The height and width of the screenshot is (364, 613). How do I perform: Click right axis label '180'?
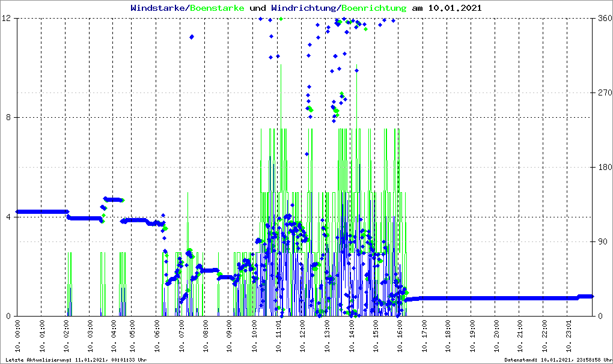coord(605,167)
